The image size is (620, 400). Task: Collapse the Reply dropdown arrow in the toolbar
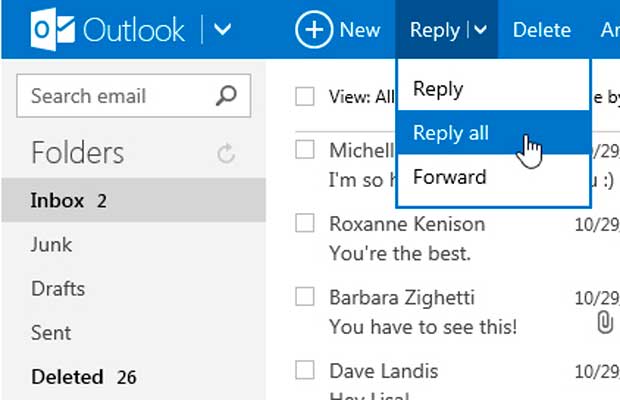pos(480,30)
